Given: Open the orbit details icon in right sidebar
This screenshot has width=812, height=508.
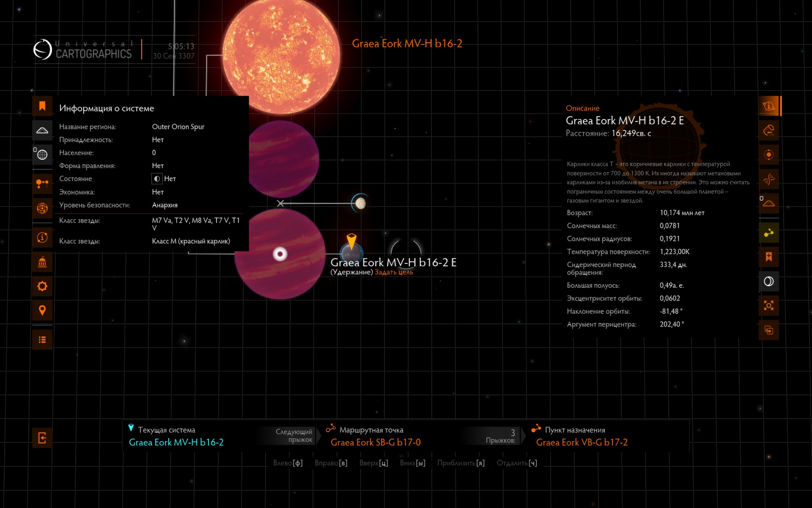Looking at the screenshot, I should (769, 155).
